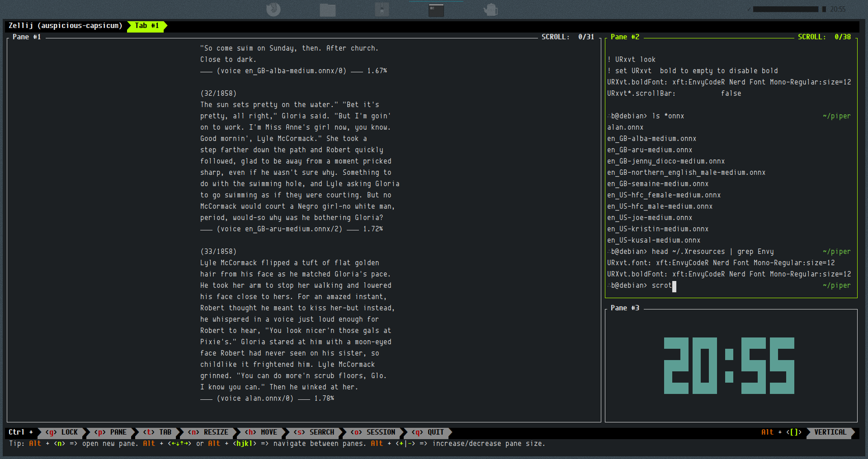Click the (33/1858) paragraph counter
Image resolution: width=868 pixels, height=459 pixels.
(x=218, y=252)
